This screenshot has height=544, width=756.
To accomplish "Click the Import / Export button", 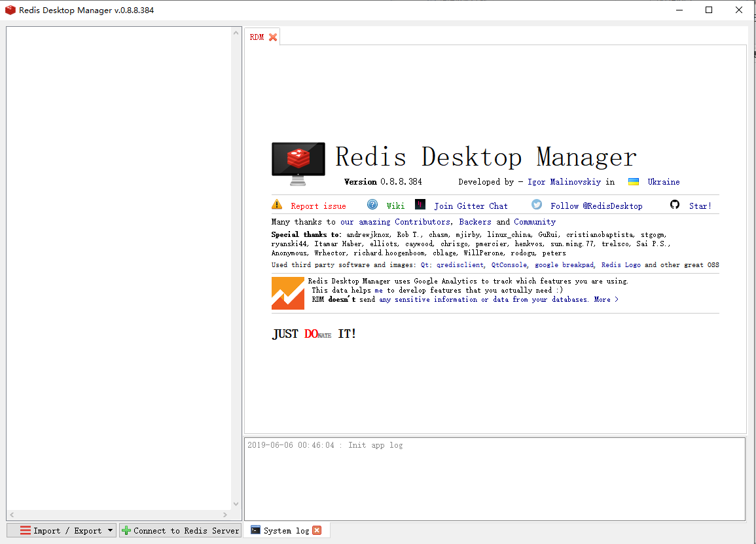I will point(62,530).
